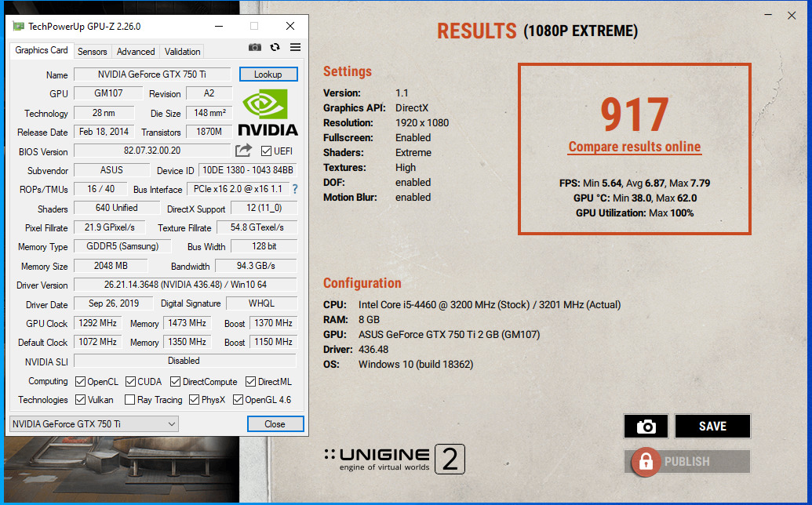Toggle the DirectCompute checkbox
The height and width of the screenshot is (505, 812).
coord(175,382)
